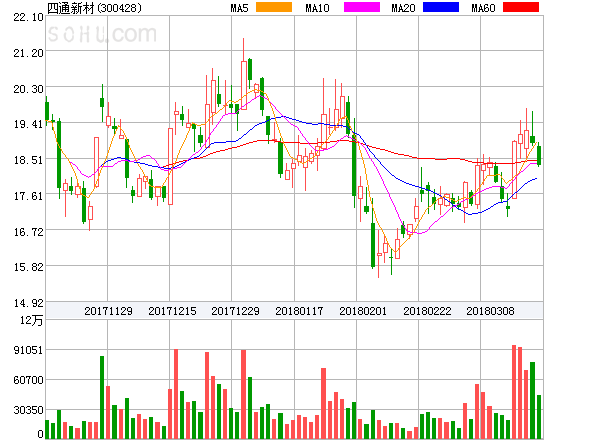Viewport: 600px width, 440px height.
Task: Click the last green volume bar on the right
Action: pos(539,417)
